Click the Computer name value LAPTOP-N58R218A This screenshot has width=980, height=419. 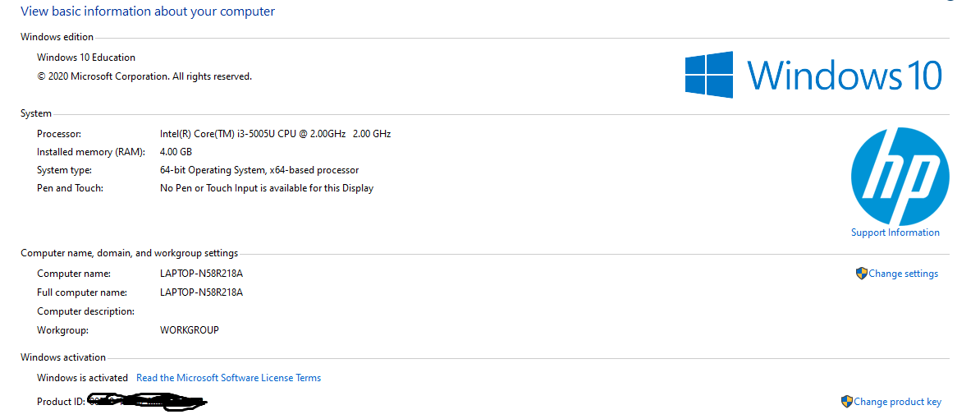tap(201, 274)
